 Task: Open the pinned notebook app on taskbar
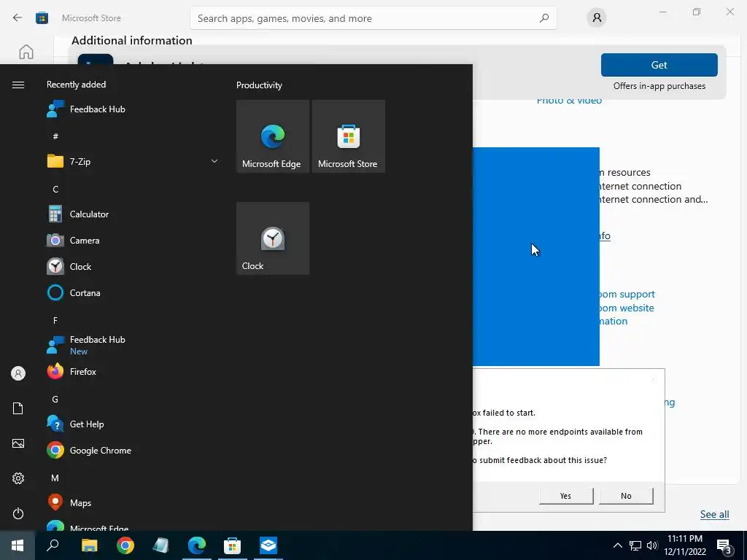pos(160,545)
